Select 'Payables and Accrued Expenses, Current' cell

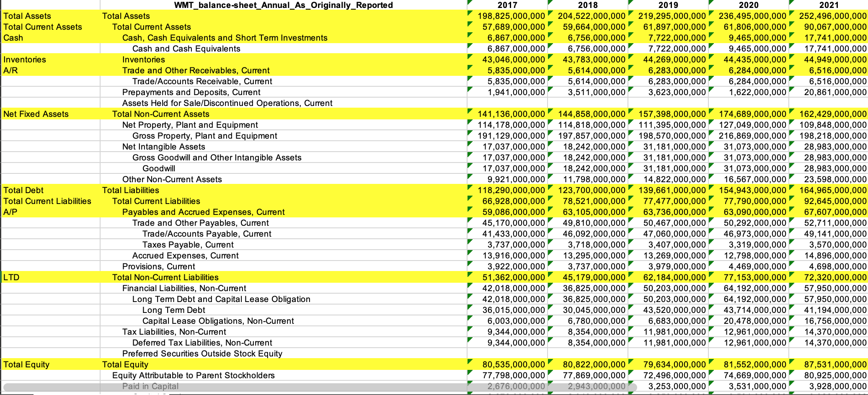[x=283, y=212]
